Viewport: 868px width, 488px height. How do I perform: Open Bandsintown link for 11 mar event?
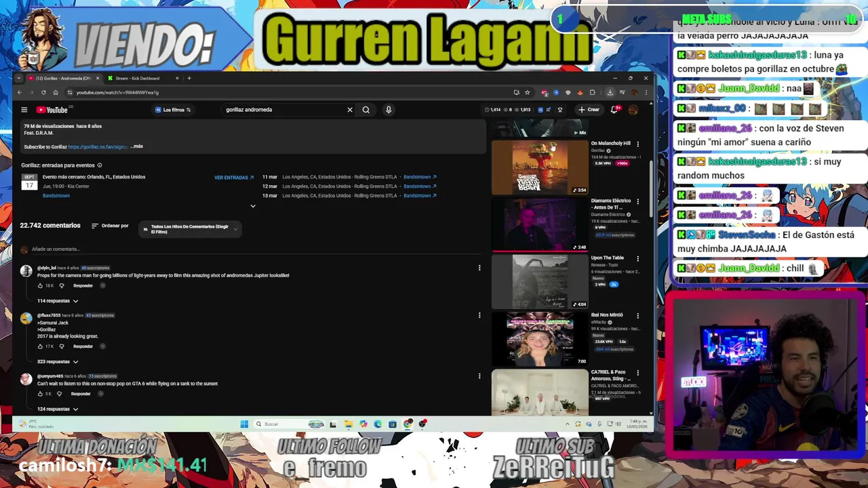pyautogui.click(x=420, y=177)
